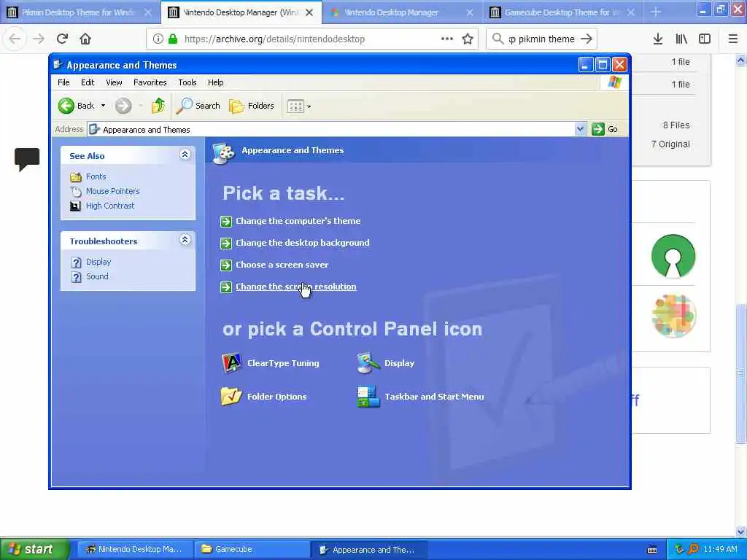Open the page actions three-dots menu
This screenshot has height=560, width=747.
[x=447, y=39]
